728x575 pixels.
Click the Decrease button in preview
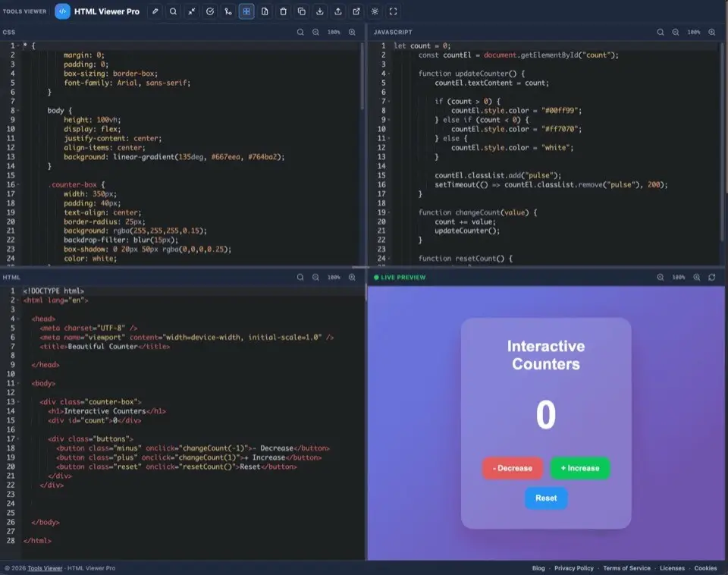[x=513, y=468]
